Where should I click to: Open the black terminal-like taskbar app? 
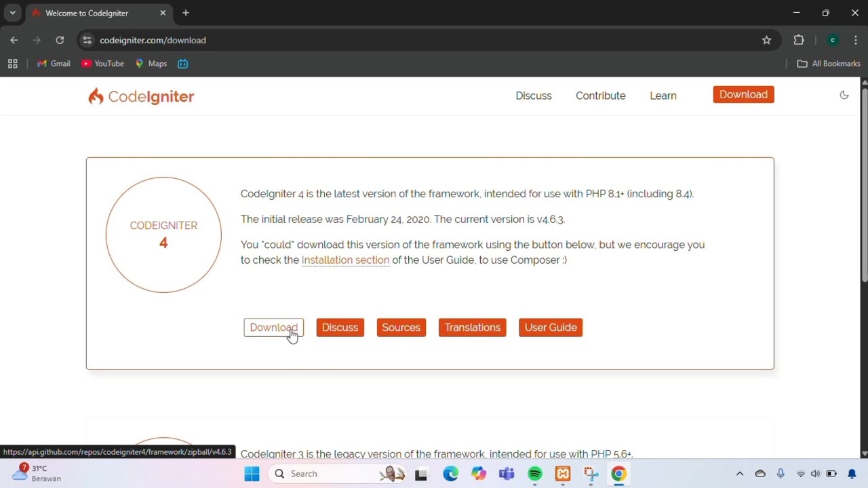point(421,474)
